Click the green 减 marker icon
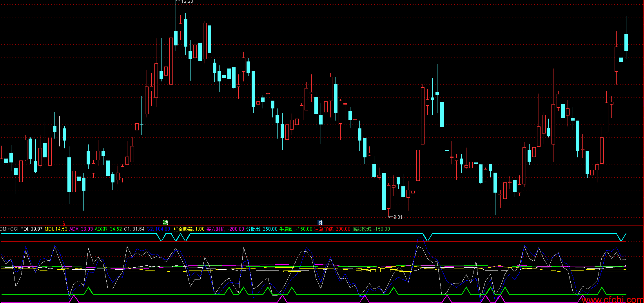Screen dimensions: 644x303 click(x=165, y=223)
